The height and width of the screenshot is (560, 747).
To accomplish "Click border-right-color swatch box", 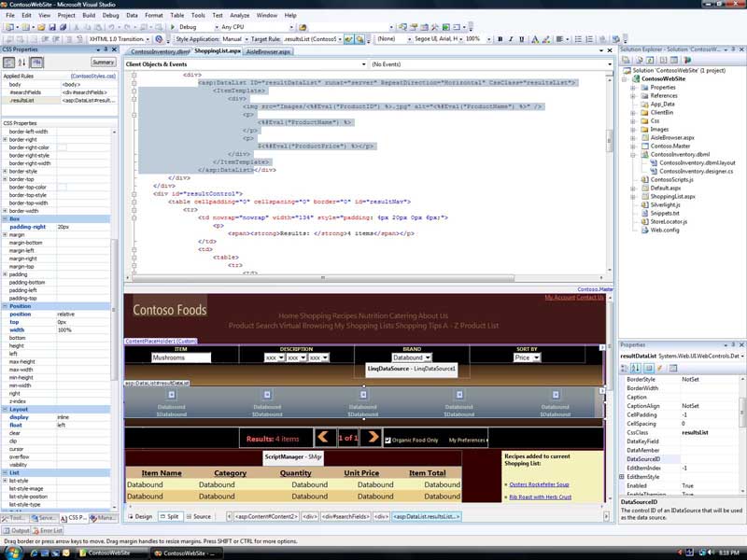I will [62, 147].
